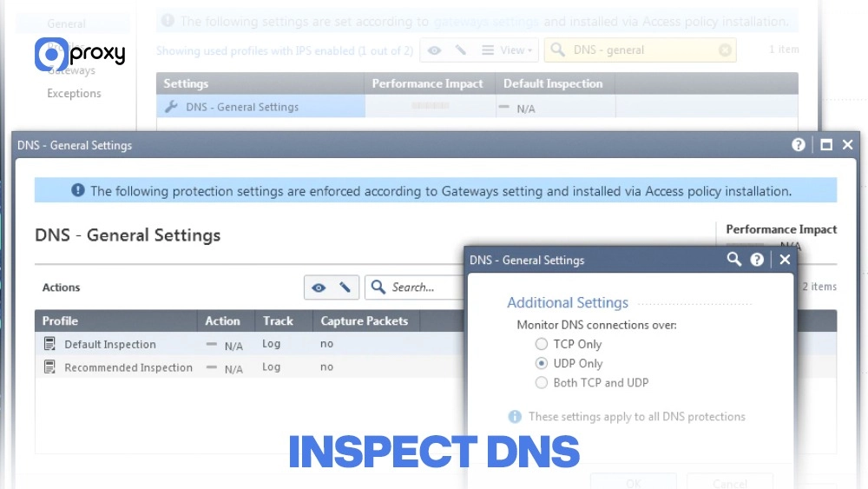Follow the gateways settings link in banner
Viewport: 868px width, 489px height.
point(486,22)
